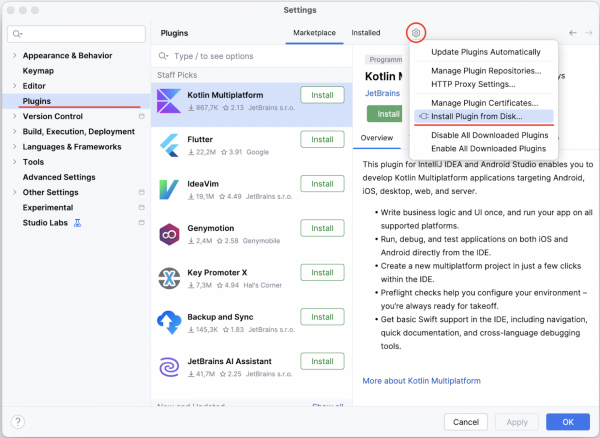Click the Kotlin Multiplatform plugin icon
The image size is (600, 438).
click(x=169, y=101)
